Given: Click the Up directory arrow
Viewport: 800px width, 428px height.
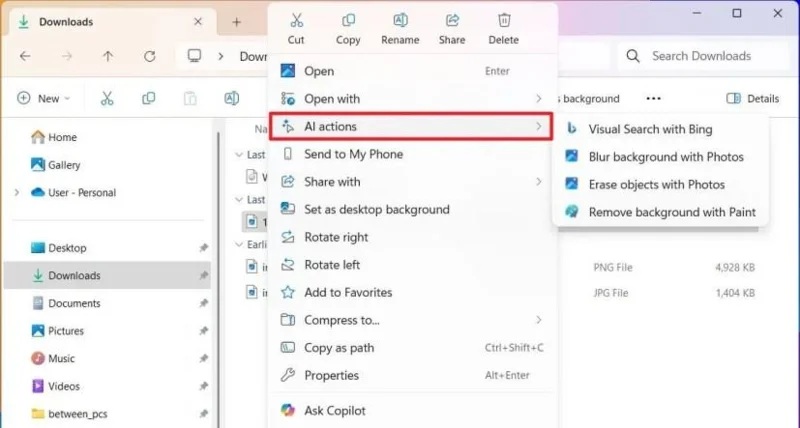Looking at the screenshot, I should (108, 56).
